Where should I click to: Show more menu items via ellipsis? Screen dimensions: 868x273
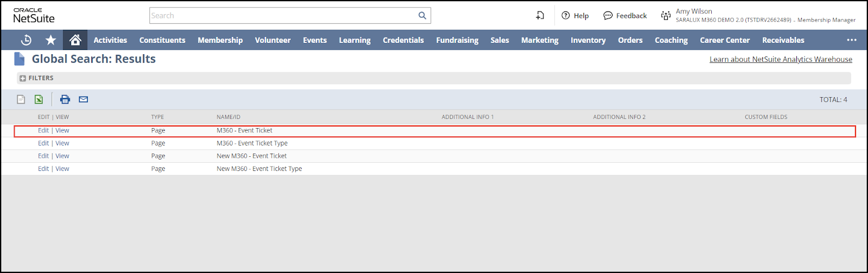852,40
